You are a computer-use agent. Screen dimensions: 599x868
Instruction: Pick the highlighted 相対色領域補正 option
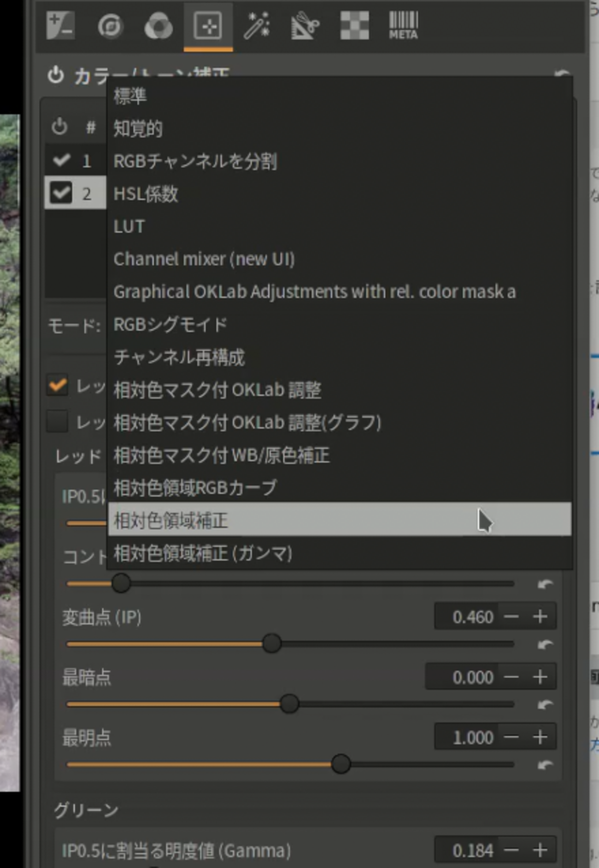(x=171, y=520)
